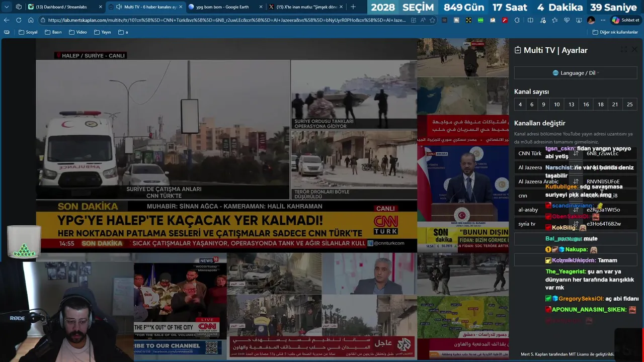Click the CNN News18 video tile
This screenshot has width=644, height=362.
coord(180,306)
